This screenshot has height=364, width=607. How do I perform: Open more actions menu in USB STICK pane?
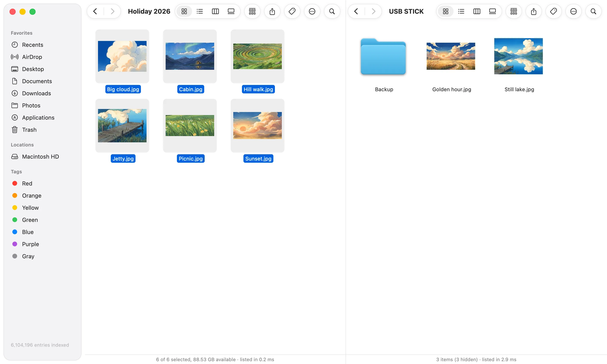(573, 11)
